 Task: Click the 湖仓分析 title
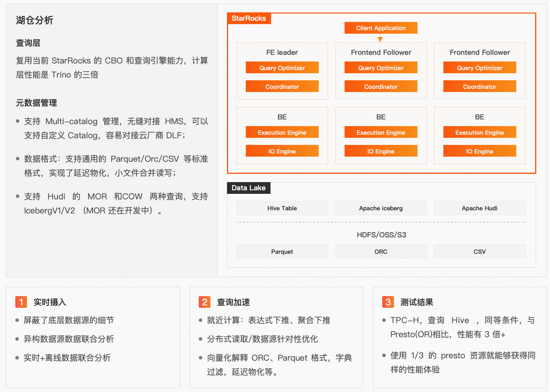tap(34, 20)
